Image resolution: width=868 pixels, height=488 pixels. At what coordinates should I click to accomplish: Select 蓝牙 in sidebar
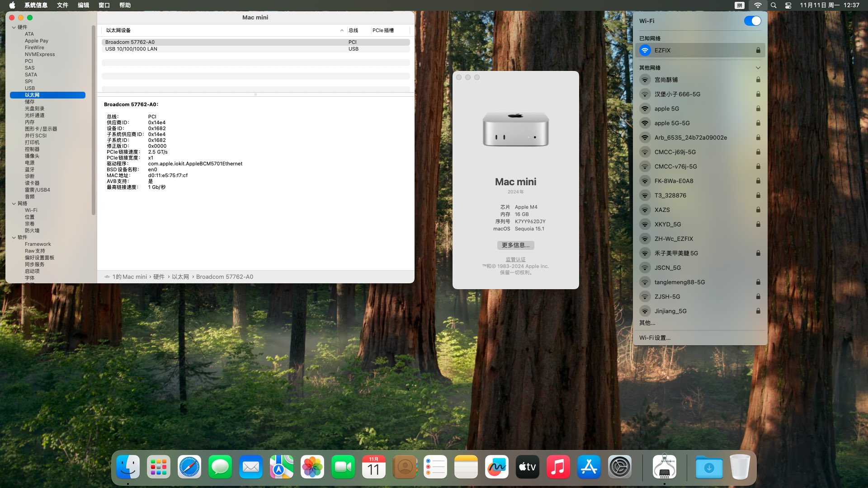click(30, 169)
